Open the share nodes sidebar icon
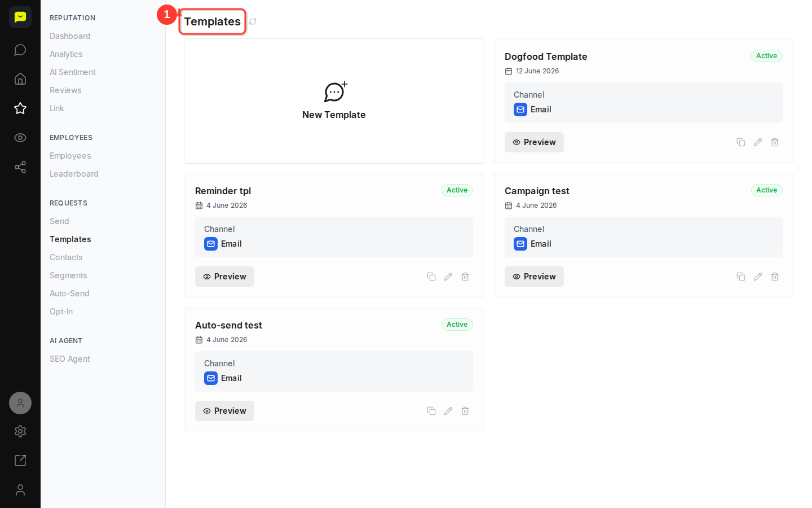812x508 pixels. pos(20,167)
